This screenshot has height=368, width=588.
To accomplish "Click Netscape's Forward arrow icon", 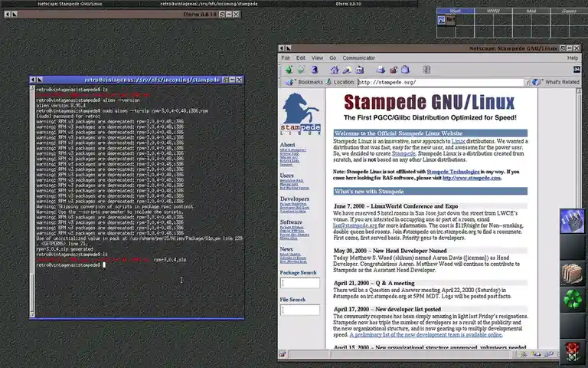I will click(302, 70).
